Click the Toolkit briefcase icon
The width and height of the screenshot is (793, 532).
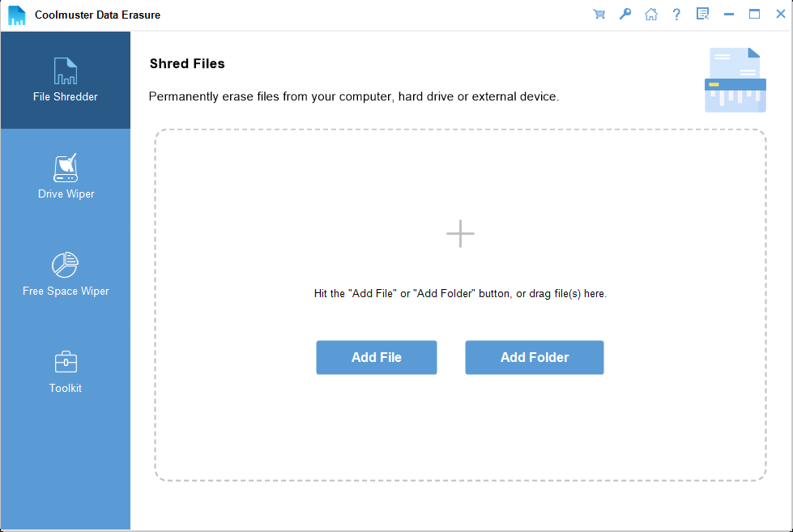pyautogui.click(x=66, y=362)
